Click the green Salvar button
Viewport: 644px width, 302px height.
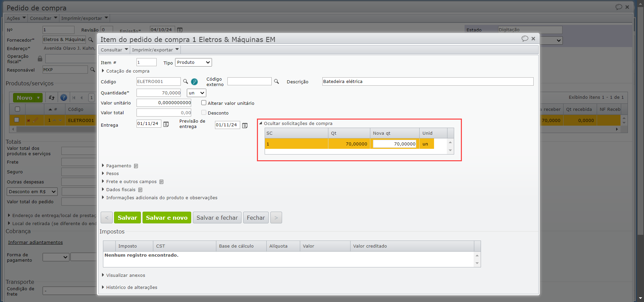coord(127,218)
